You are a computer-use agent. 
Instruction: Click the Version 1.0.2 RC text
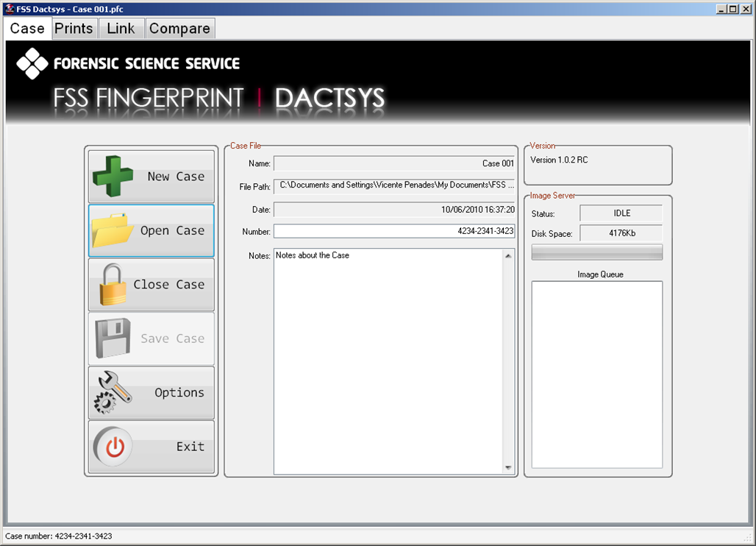(x=560, y=160)
